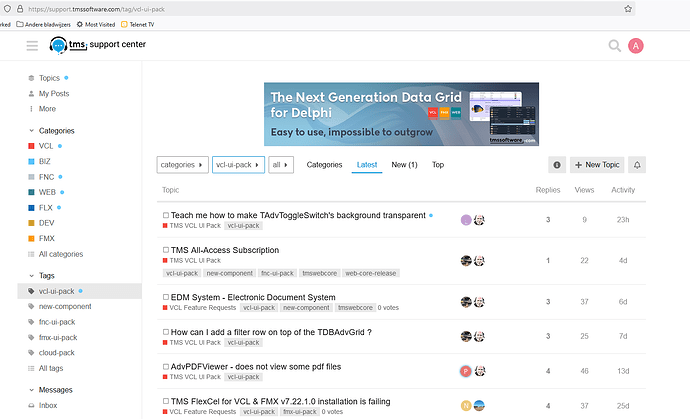The width and height of the screenshot is (690, 419).
Task: Open EDM System - Electronic Document System topic
Action: point(253,298)
